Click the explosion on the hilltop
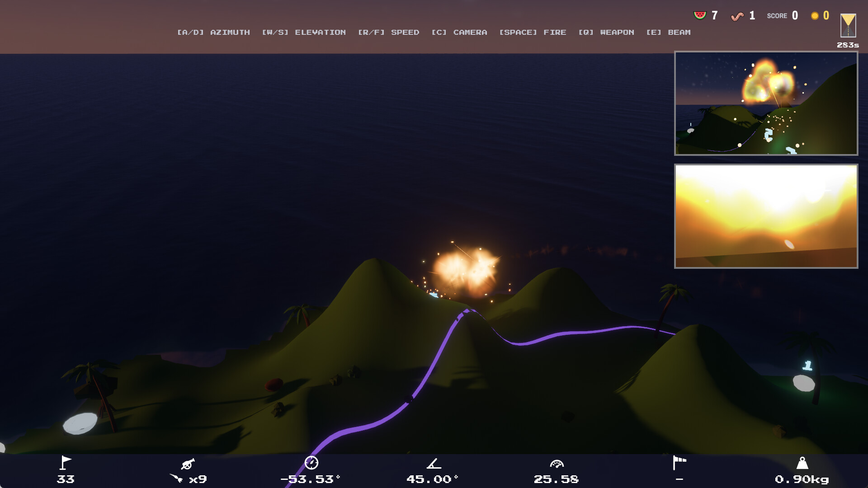The height and width of the screenshot is (488, 868). click(x=467, y=271)
